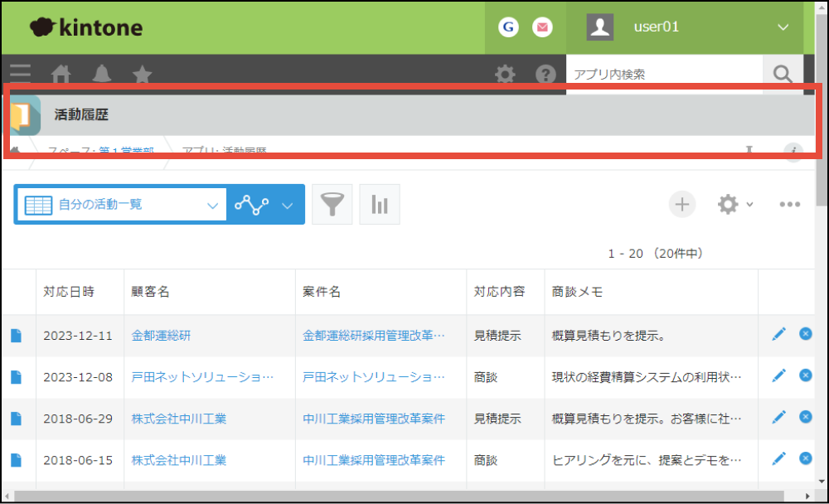The height and width of the screenshot is (504, 829).
Task: Open the hamburger menu icon
Action: point(20,73)
